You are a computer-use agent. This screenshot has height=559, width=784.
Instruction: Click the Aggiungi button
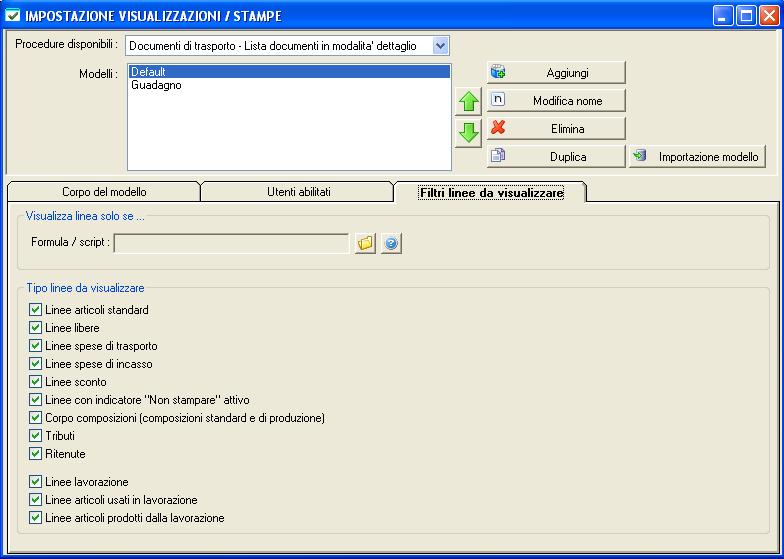coord(556,72)
